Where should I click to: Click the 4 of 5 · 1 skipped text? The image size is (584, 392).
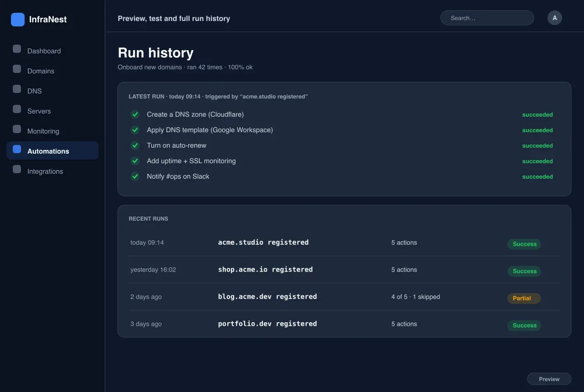click(416, 297)
